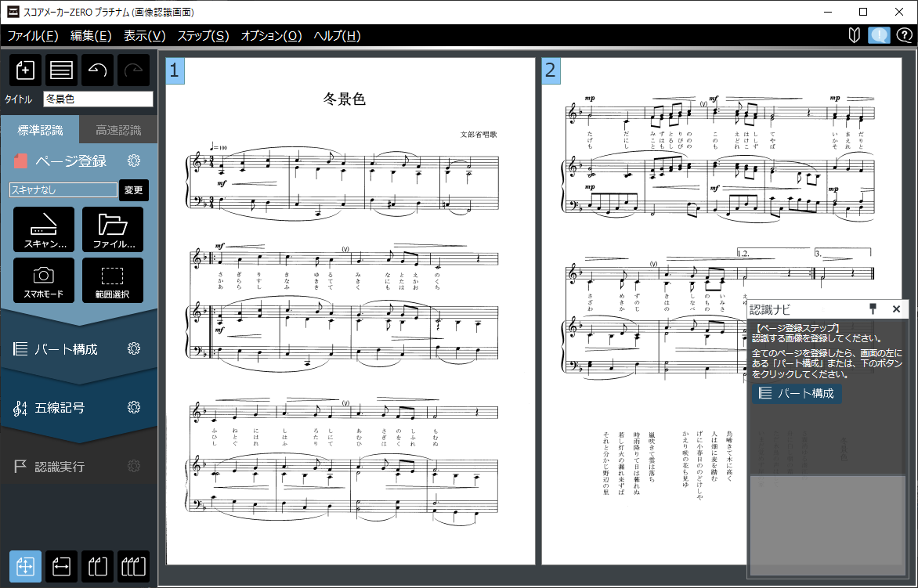The width and height of the screenshot is (918, 588).
Task: Open settings gear beside ページ登録
Action: 134,161
